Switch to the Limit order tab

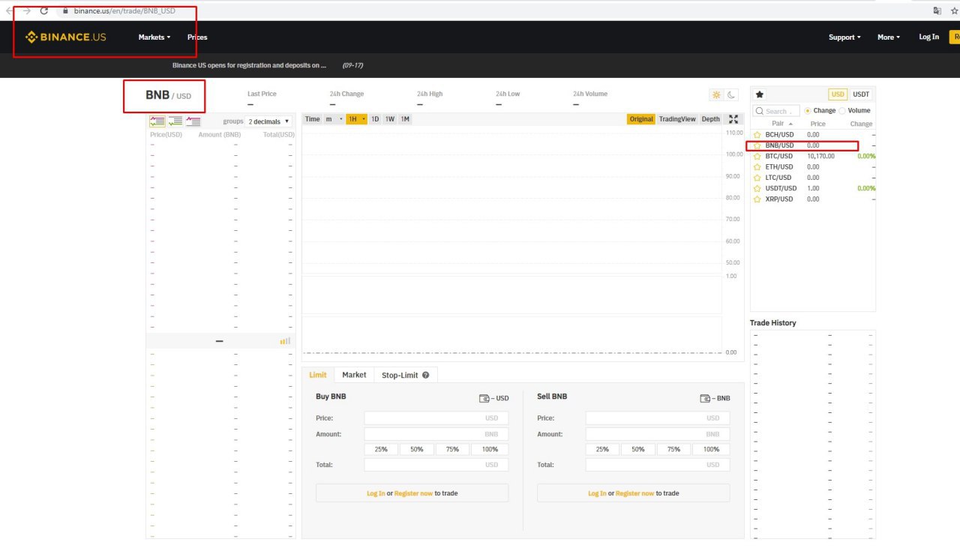click(x=318, y=375)
